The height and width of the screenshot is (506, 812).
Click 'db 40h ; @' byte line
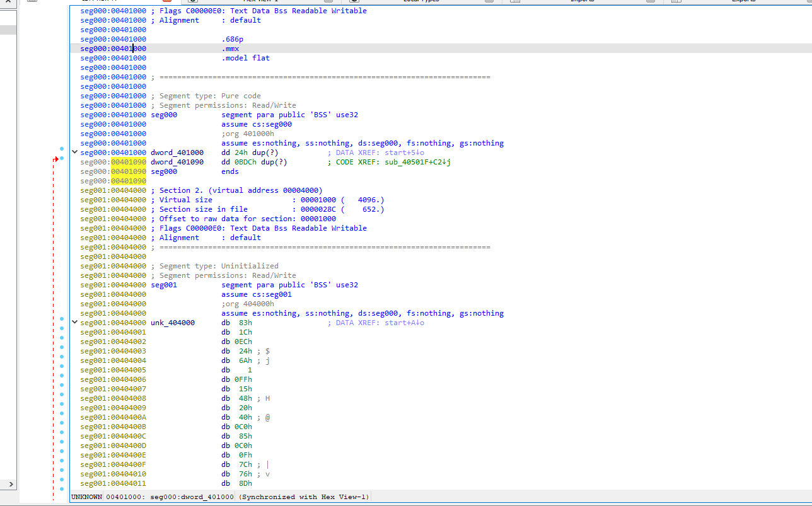(x=245, y=417)
